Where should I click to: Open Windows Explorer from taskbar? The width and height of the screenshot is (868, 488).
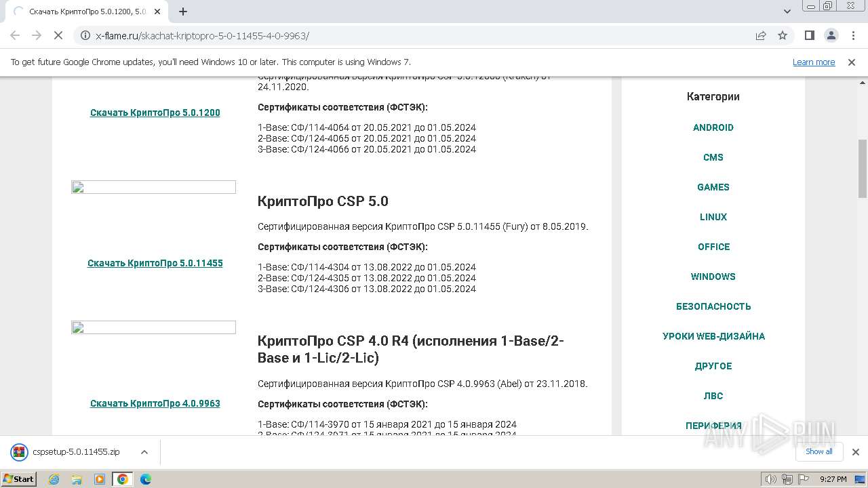click(x=77, y=479)
